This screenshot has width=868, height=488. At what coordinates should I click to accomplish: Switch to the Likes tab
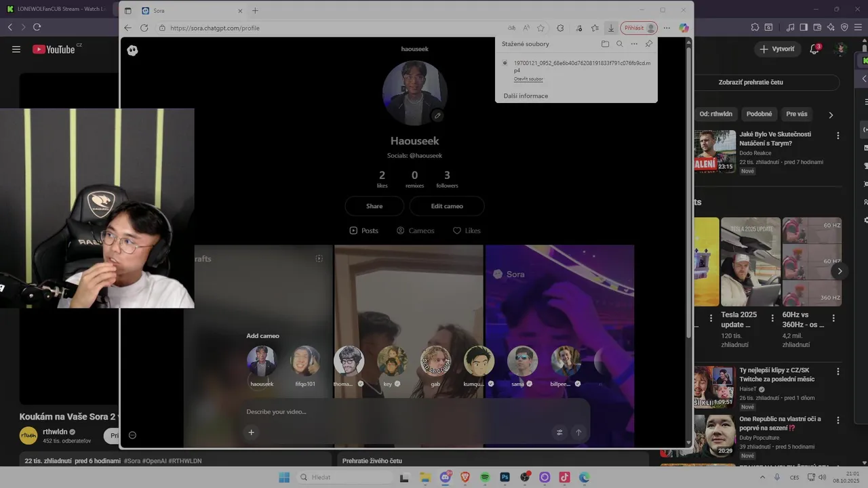467,230
